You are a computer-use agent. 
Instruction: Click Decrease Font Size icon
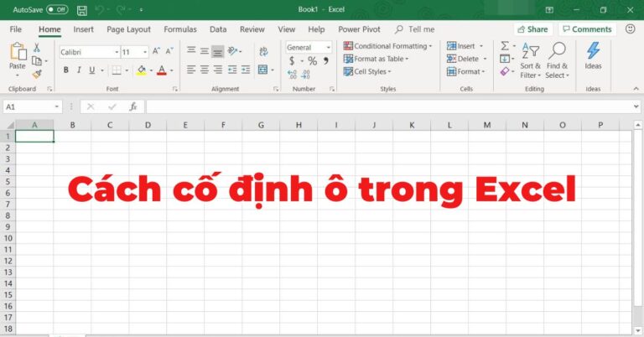169,51
